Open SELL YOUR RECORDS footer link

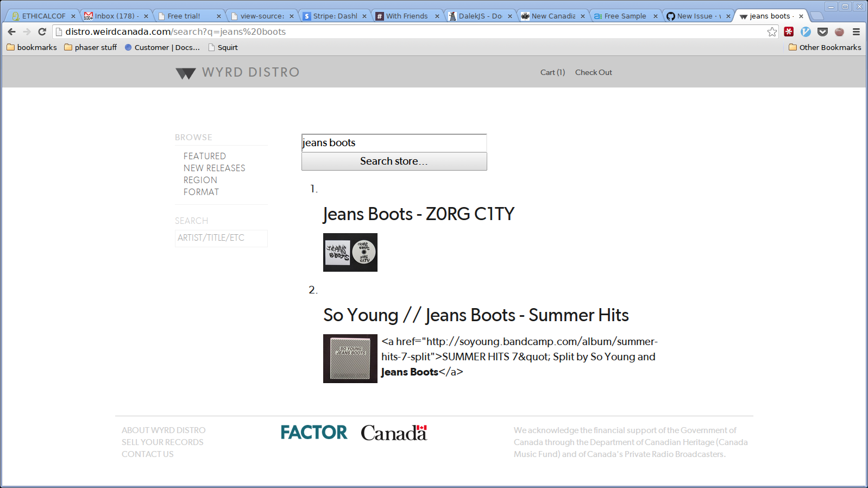pos(162,442)
